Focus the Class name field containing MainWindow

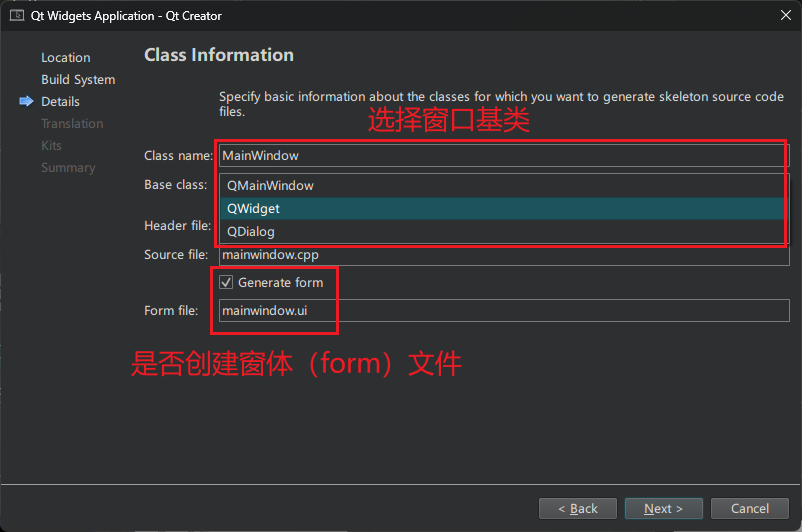click(500, 155)
